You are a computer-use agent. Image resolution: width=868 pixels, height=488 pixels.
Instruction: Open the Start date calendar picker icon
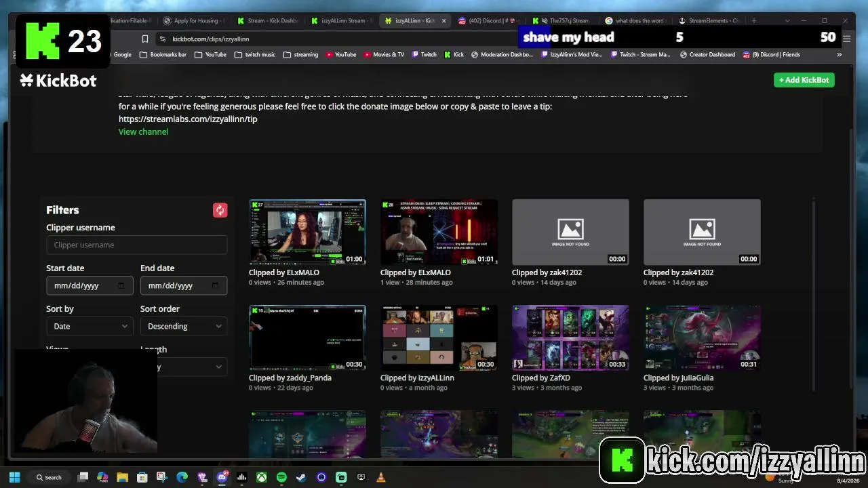coord(121,285)
